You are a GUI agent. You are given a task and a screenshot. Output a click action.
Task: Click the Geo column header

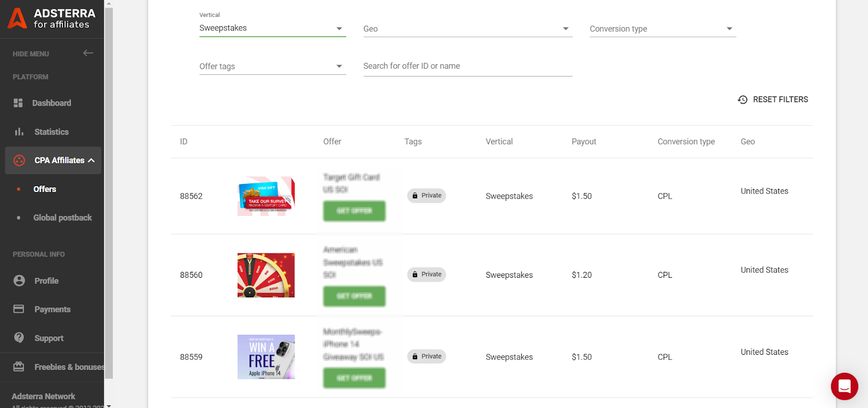pyautogui.click(x=748, y=142)
